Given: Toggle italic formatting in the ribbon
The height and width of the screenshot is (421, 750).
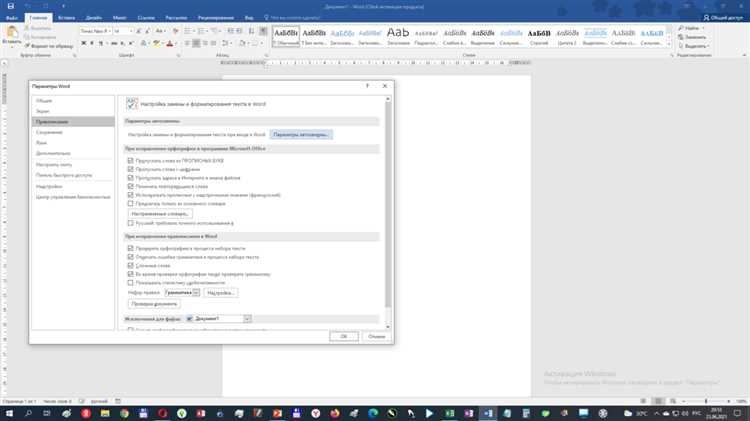Looking at the screenshot, I should pyautogui.click(x=92, y=44).
